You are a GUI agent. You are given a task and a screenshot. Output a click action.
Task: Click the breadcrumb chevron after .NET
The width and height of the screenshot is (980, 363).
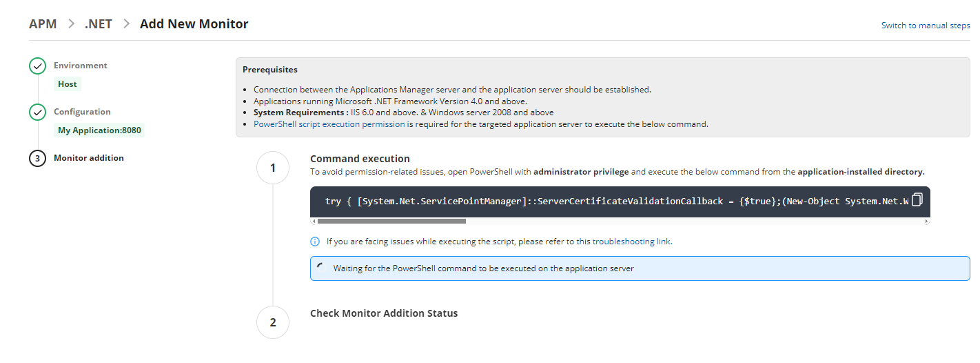click(126, 24)
